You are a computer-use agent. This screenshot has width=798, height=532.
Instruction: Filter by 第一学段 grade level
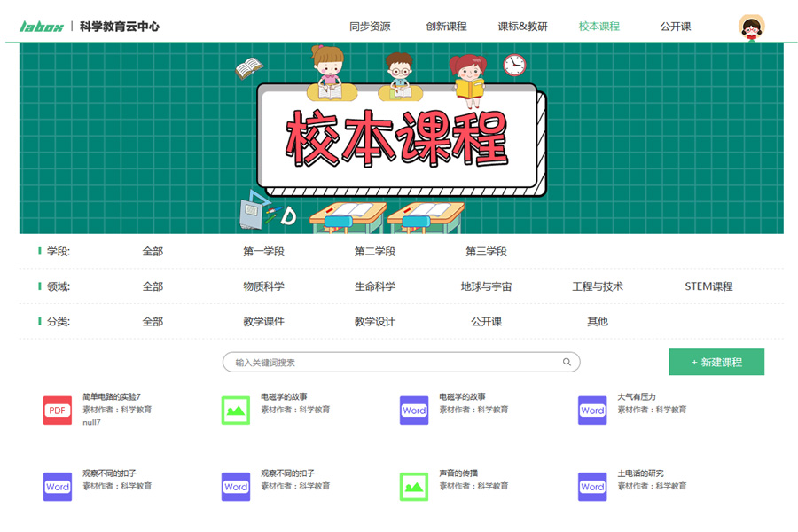[263, 252]
